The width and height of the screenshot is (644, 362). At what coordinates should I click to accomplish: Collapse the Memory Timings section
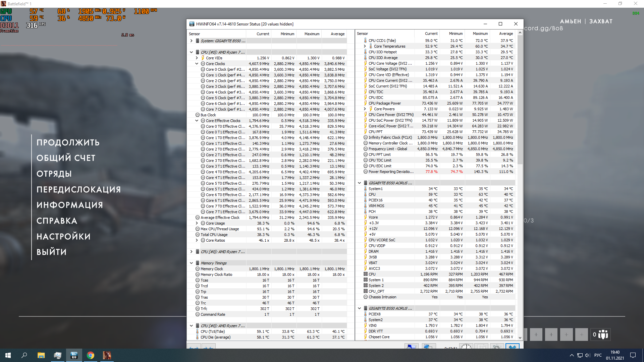coord(191,263)
